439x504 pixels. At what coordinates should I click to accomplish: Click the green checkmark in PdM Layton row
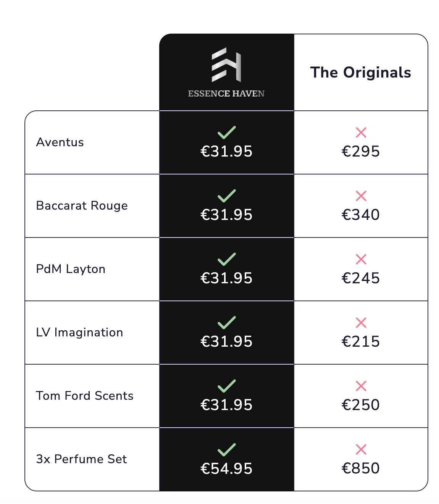click(x=227, y=259)
